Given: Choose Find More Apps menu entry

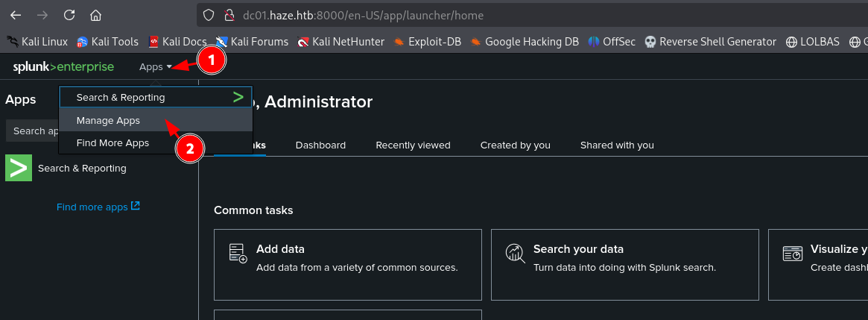Looking at the screenshot, I should (x=113, y=142).
